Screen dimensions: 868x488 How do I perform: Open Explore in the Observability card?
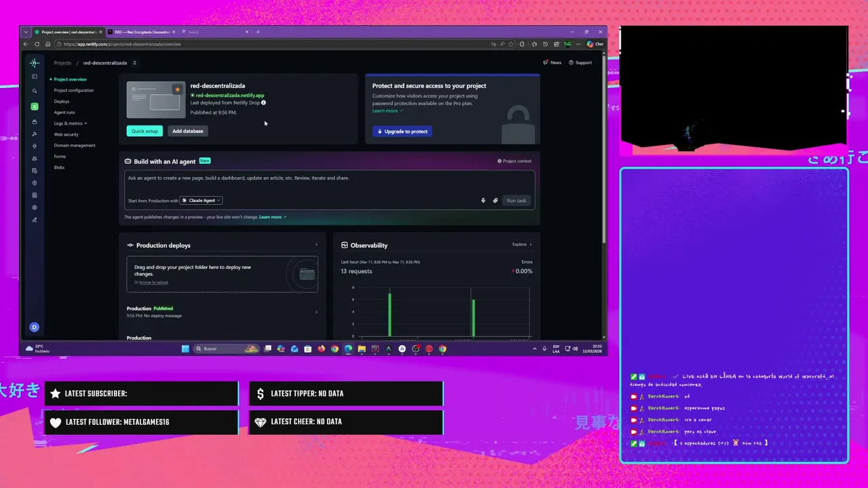point(521,245)
